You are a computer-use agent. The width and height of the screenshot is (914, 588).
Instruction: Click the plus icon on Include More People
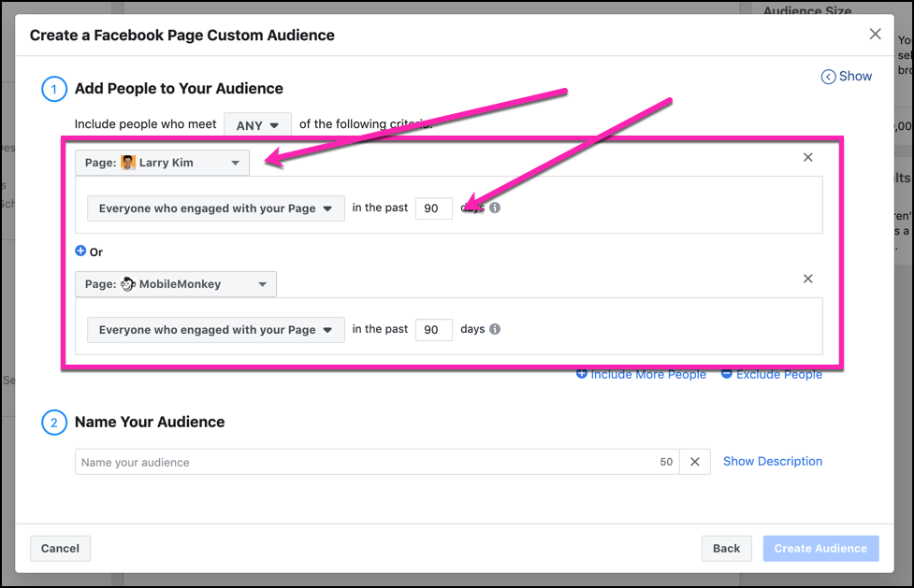[582, 374]
